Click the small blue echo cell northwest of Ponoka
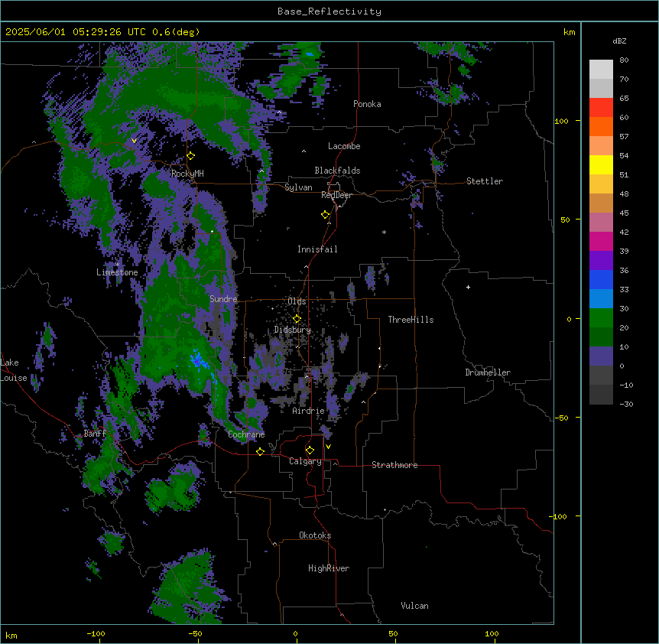Image resolution: width=659 pixels, height=644 pixels. click(310, 54)
